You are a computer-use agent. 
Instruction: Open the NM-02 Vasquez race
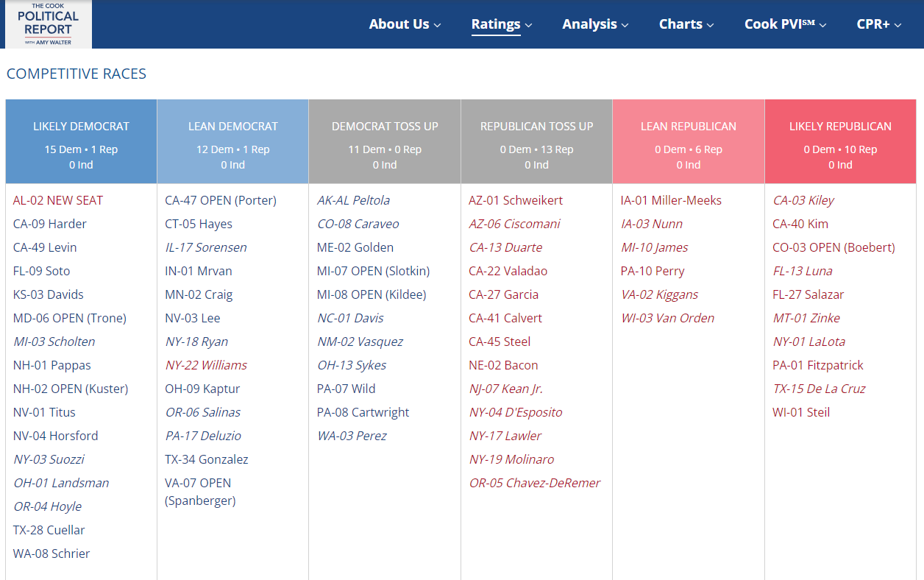coord(360,342)
